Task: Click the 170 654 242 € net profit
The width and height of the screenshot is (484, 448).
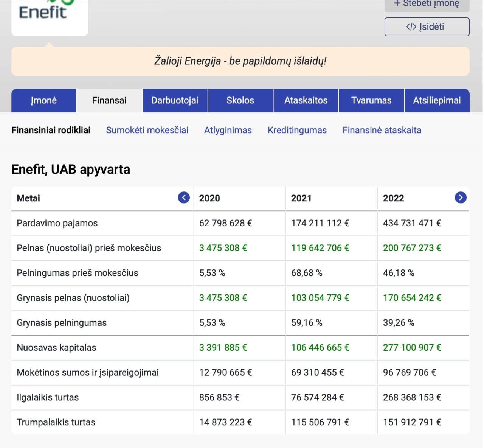Action: 412,298
